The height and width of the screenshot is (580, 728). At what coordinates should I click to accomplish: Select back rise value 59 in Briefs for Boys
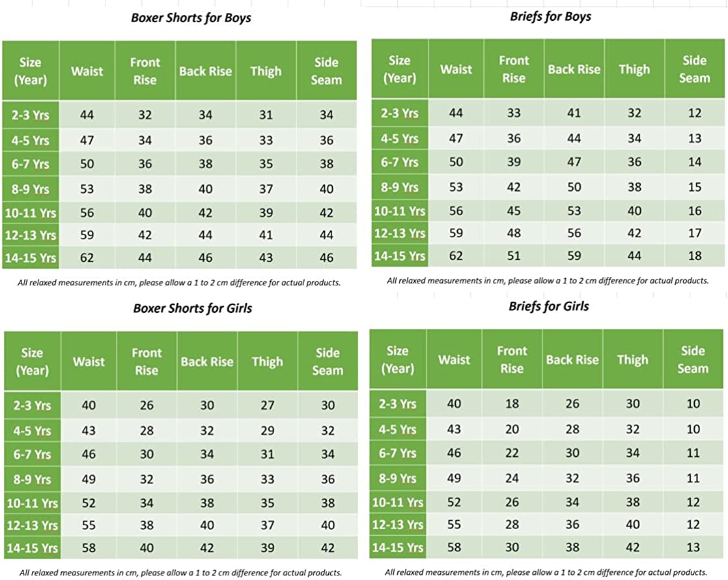[x=574, y=255]
